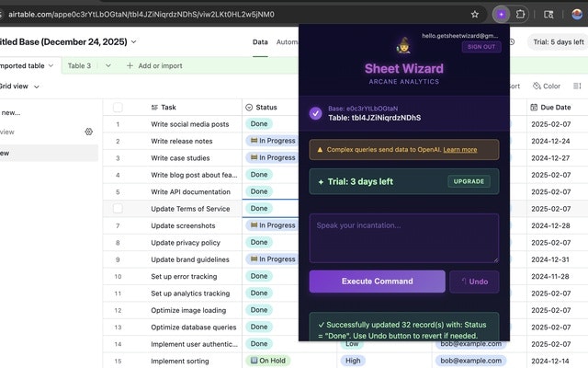Click the On Hold pill for Implement sorting
Screen dimensions: 588x368
(x=268, y=361)
